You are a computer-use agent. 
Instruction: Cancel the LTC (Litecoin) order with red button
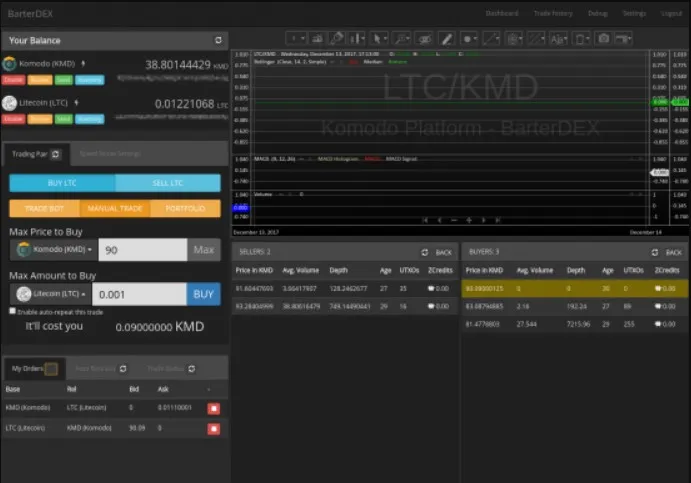(214, 429)
